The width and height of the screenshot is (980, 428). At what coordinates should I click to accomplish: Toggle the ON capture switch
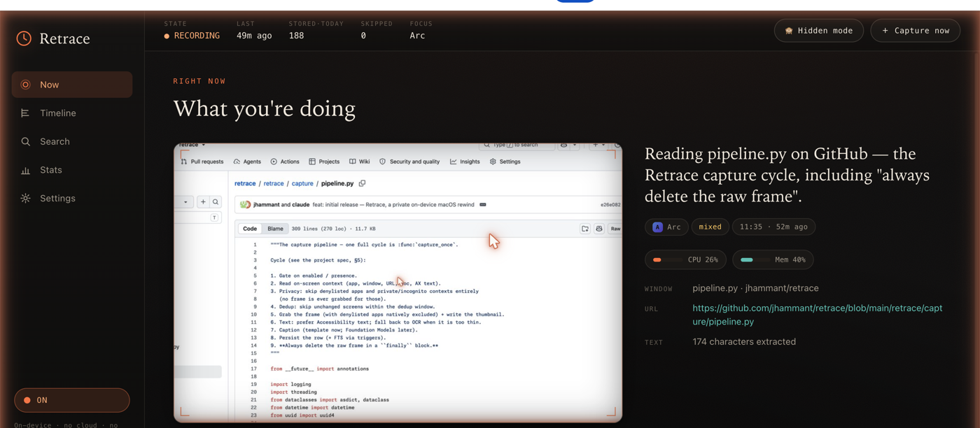(x=72, y=400)
